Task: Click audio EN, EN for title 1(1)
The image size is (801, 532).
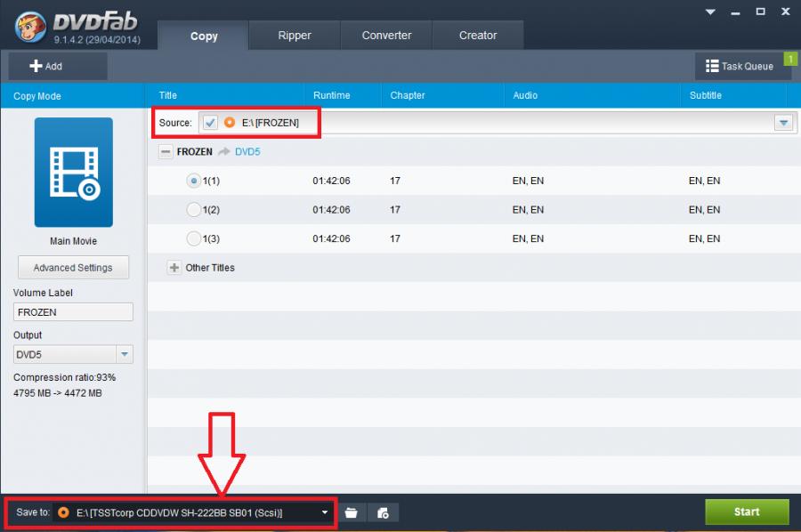Action: point(528,181)
